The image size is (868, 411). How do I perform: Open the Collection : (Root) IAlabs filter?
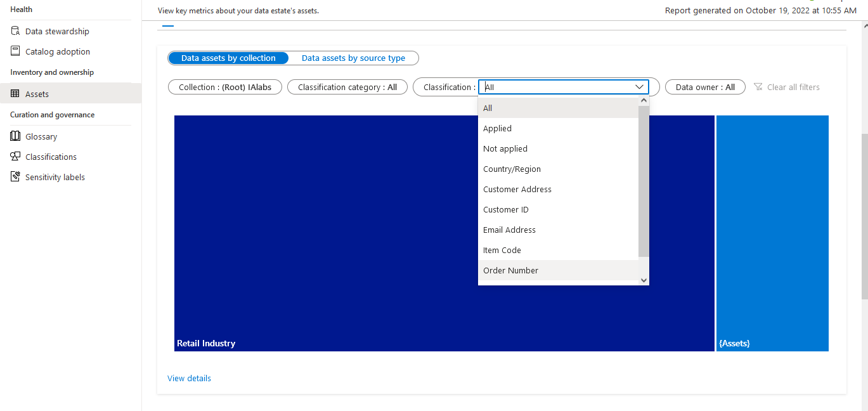[225, 87]
